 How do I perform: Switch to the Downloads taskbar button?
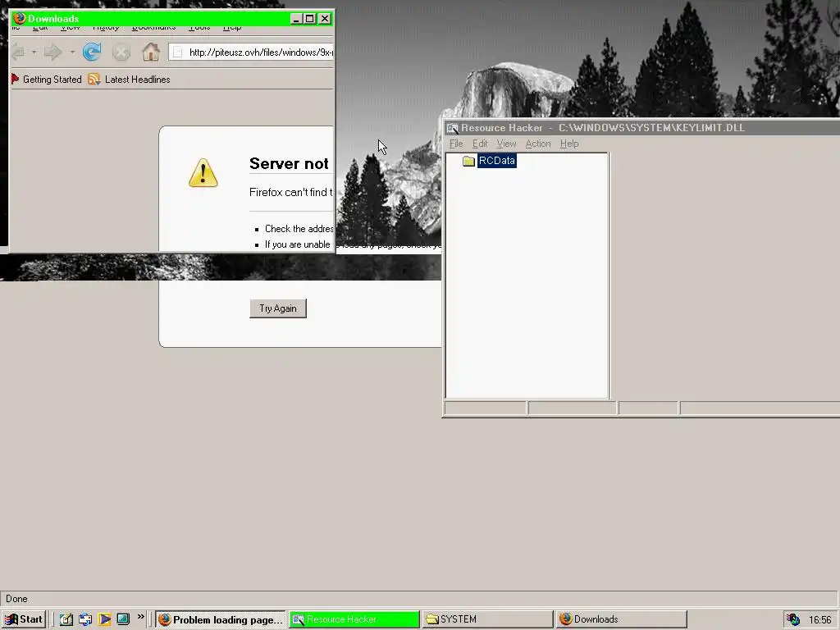click(x=621, y=619)
